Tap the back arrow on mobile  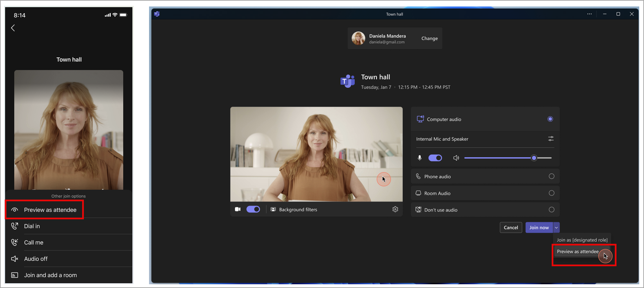tap(13, 28)
